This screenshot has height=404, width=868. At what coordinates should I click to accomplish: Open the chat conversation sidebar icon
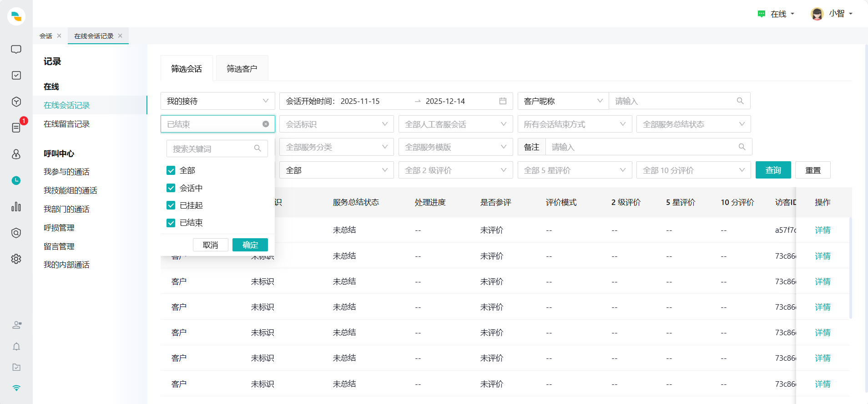16,49
